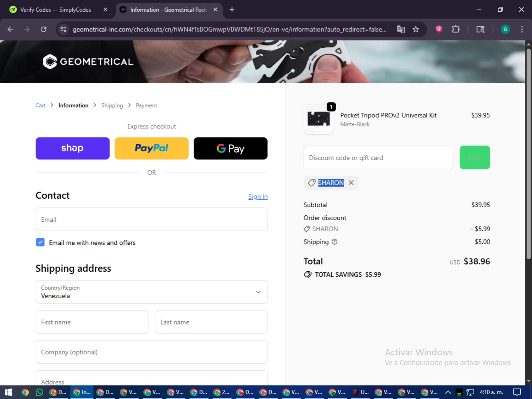Focus the Last name field

point(211,322)
